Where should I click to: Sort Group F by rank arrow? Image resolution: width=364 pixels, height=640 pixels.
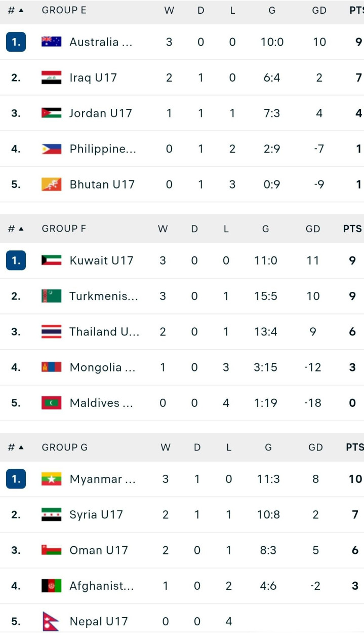coord(21,229)
